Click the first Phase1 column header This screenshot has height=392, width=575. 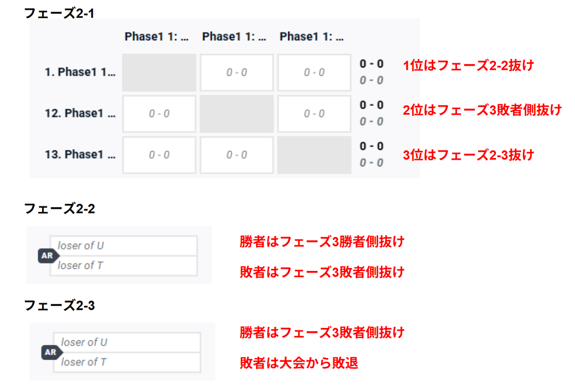(157, 37)
